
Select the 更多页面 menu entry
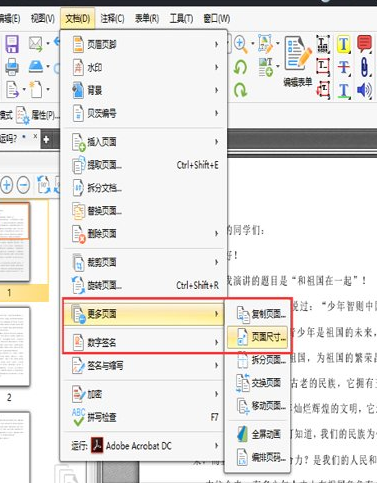(x=145, y=314)
